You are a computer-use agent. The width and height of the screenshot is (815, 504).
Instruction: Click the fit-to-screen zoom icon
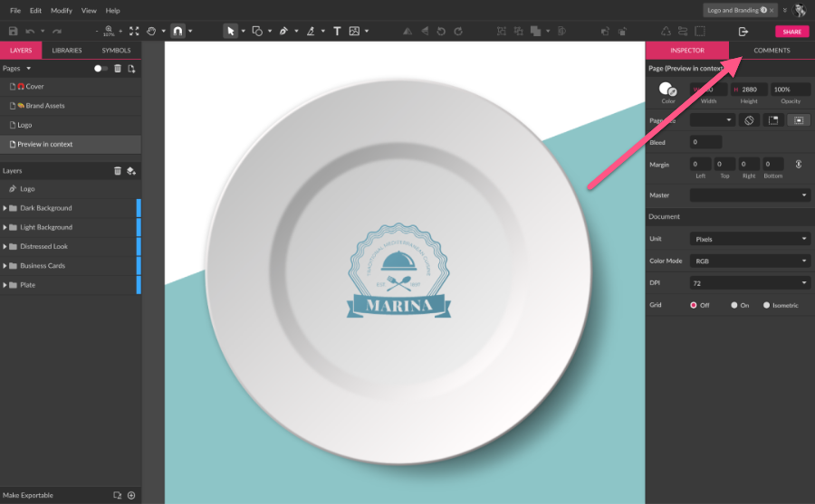pos(134,31)
